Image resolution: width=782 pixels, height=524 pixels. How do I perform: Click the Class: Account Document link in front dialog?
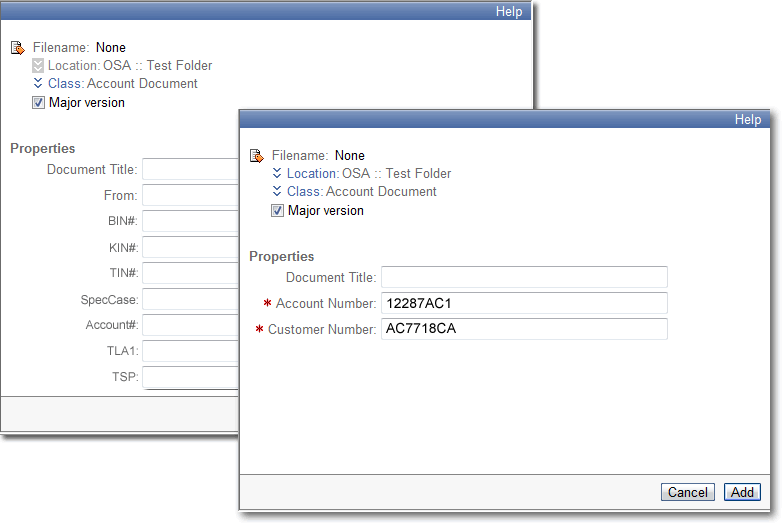(x=362, y=191)
